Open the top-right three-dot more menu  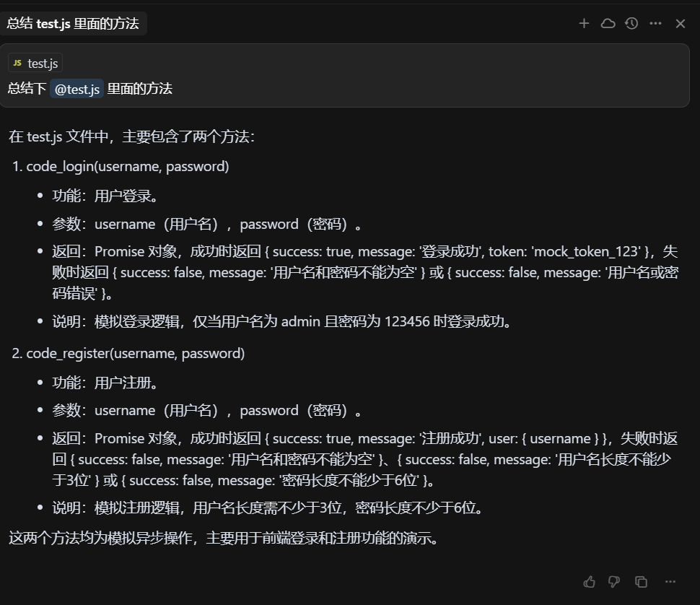[x=655, y=23]
